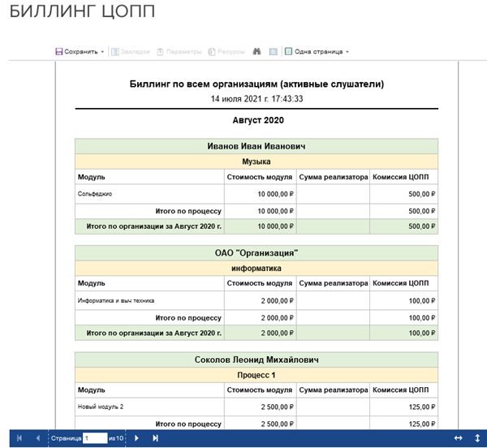Click the page number input field
Screen dimensions: 487x448
(x=95, y=438)
